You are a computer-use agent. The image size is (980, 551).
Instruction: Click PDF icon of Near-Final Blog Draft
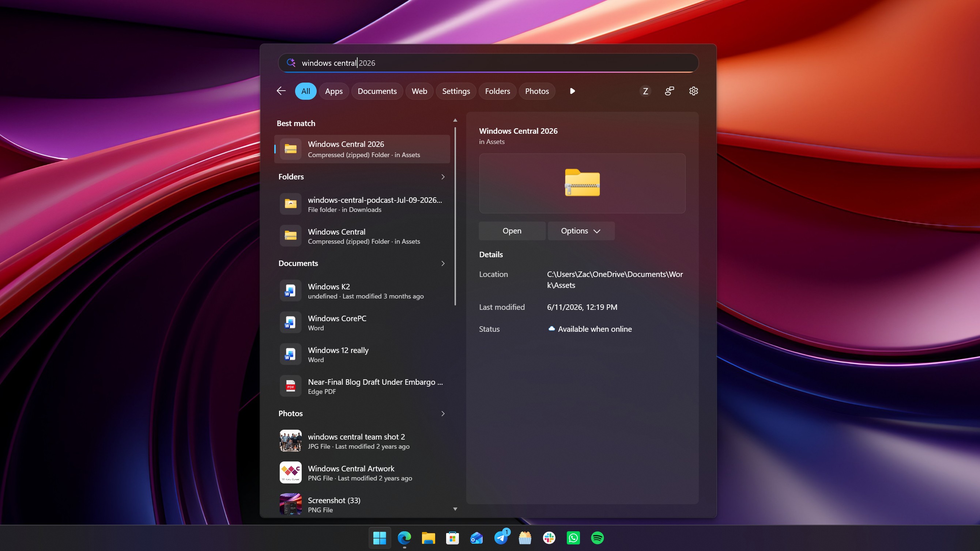click(x=290, y=386)
